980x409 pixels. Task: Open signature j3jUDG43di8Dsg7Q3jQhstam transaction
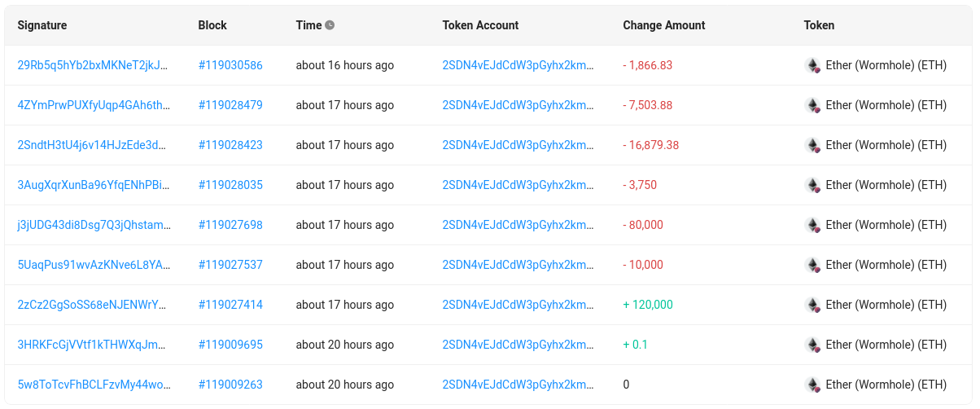94,225
